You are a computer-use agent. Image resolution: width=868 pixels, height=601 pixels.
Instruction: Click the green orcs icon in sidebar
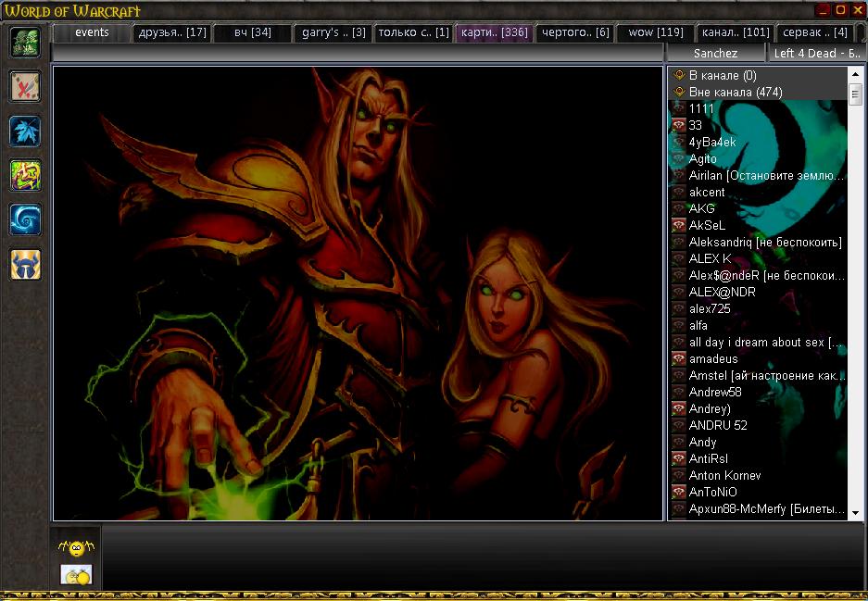point(24,43)
